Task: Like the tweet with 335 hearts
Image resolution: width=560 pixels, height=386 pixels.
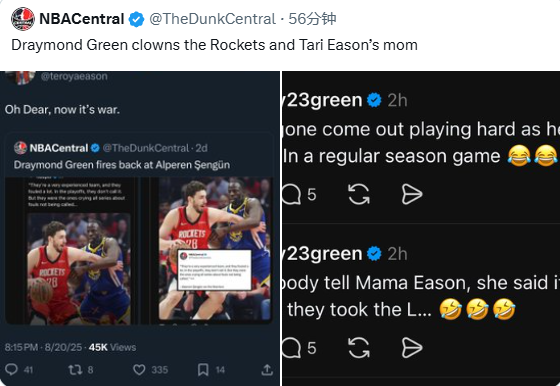Action: coord(139,370)
